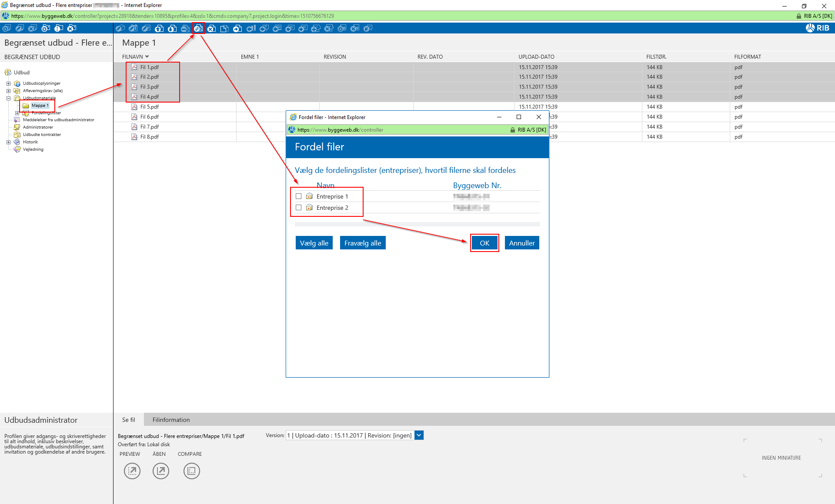Click the ÅBEN open-file icon
835x504 pixels.
[160, 471]
